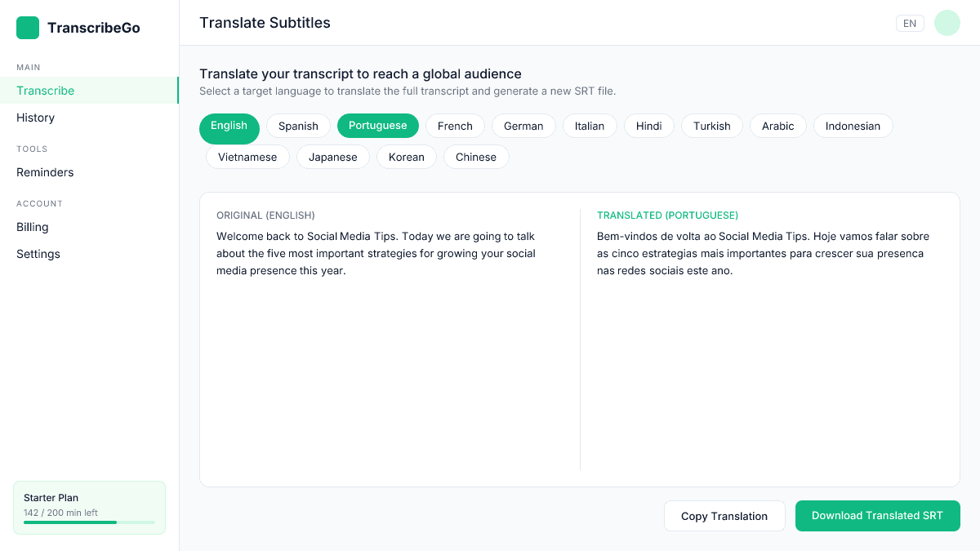Open the History page
This screenshot has height=551, width=980.
pyautogui.click(x=35, y=118)
